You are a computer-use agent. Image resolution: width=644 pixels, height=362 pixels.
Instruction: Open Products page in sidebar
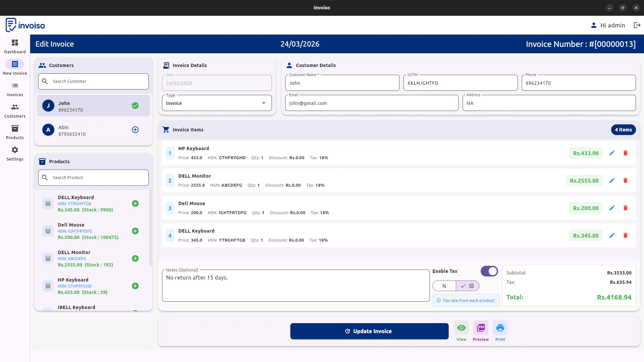click(15, 132)
